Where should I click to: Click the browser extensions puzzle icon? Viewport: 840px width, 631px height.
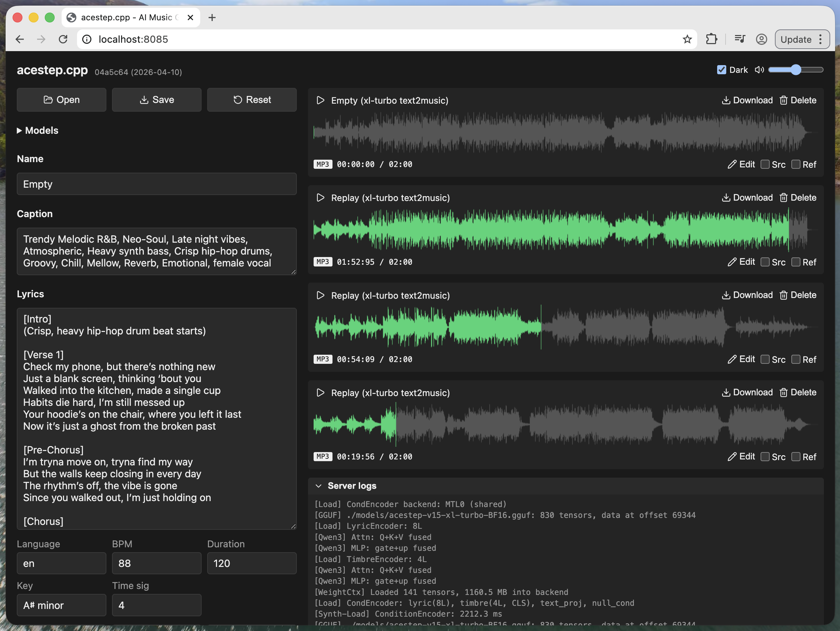(711, 39)
